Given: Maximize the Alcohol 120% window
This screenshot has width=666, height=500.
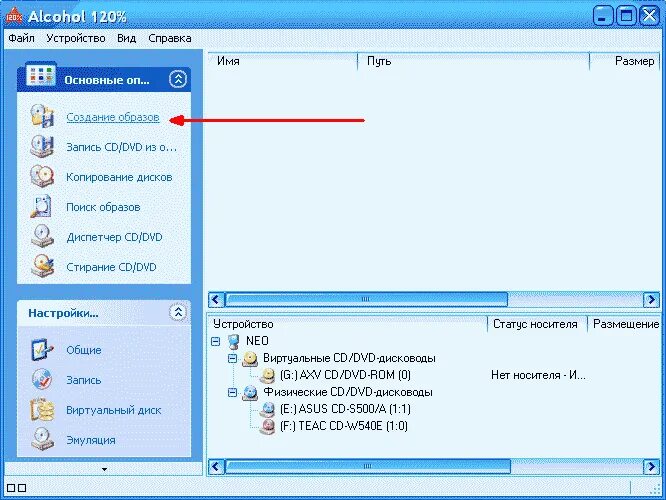Looking at the screenshot, I should (x=626, y=16).
